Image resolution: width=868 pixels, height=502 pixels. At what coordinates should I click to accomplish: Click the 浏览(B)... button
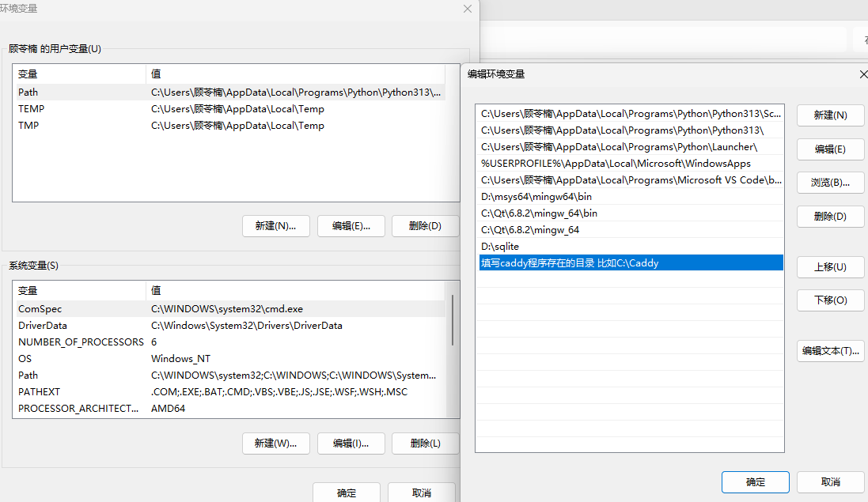coord(830,183)
